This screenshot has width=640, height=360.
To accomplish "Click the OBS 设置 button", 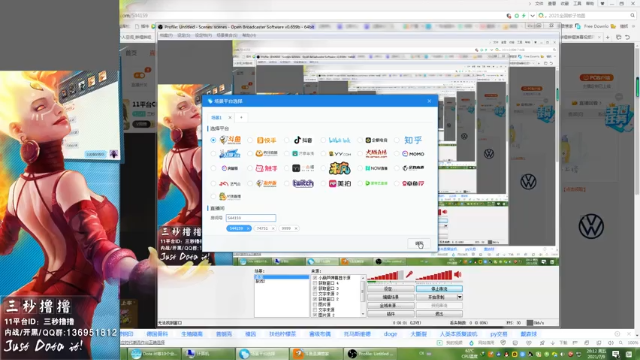I will pos(391,289).
